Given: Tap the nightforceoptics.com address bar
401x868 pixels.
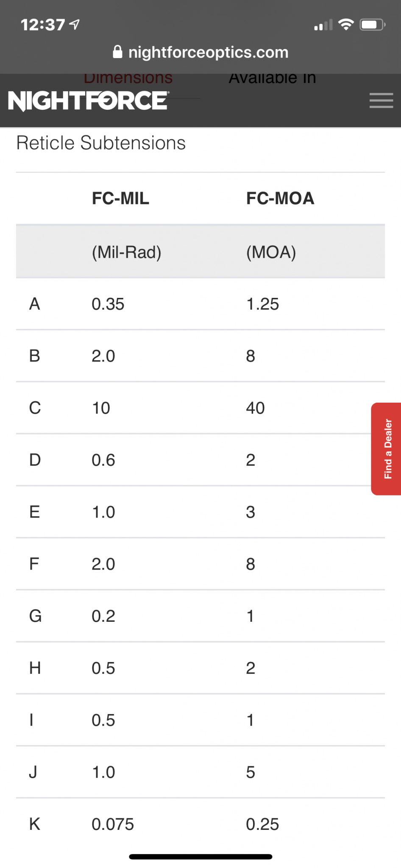Looking at the screenshot, I should click(x=200, y=52).
